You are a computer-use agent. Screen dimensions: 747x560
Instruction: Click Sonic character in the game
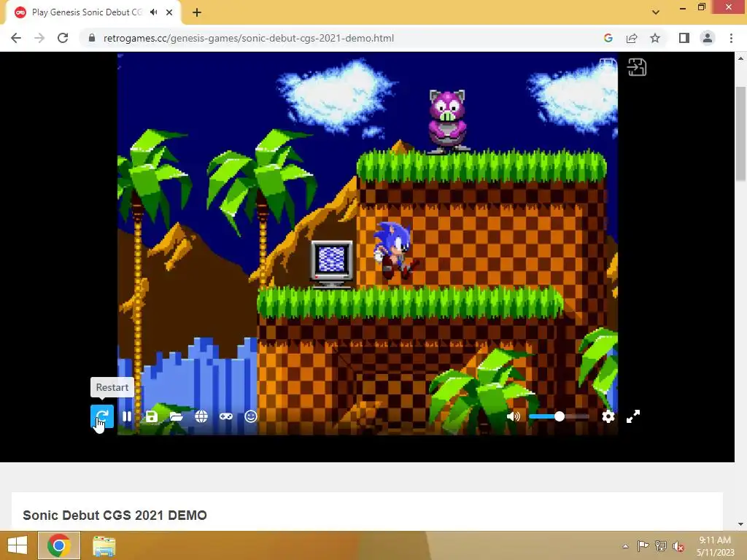tap(395, 250)
